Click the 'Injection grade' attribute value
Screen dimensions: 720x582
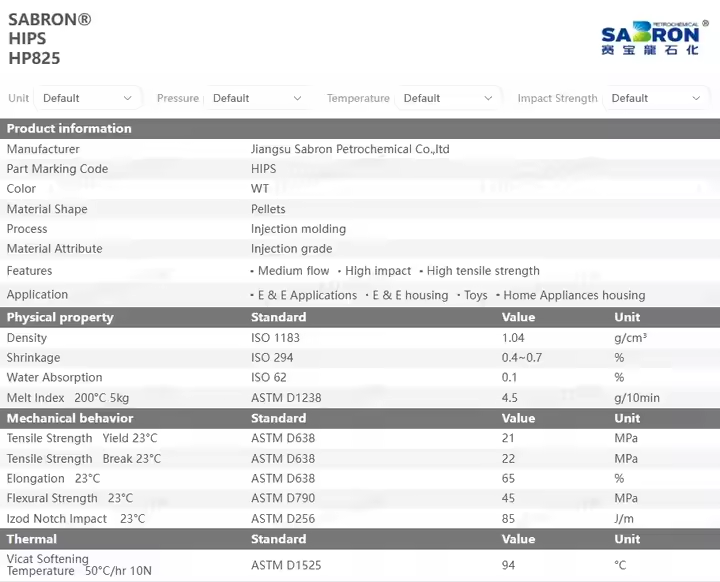[x=292, y=249]
